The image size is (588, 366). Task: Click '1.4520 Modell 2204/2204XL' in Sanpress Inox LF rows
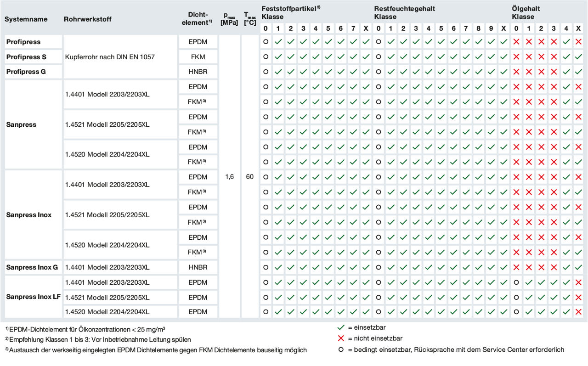click(x=107, y=312)
